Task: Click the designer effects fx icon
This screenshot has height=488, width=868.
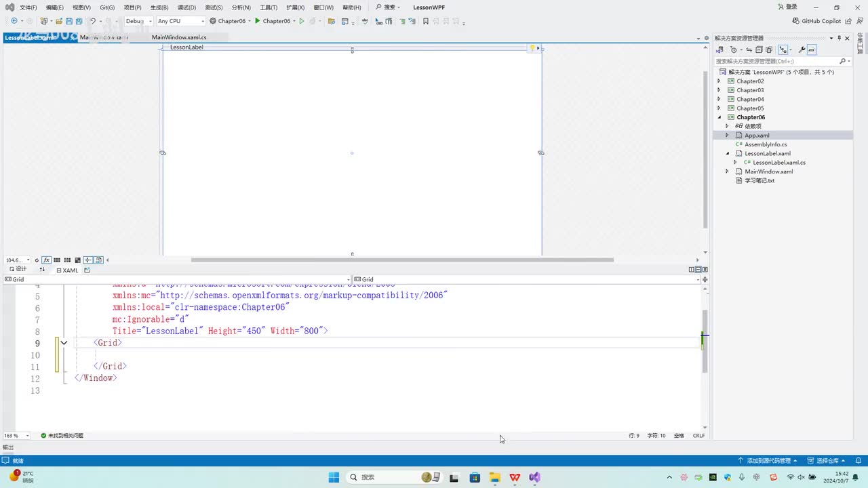Action: click(47, 260)
